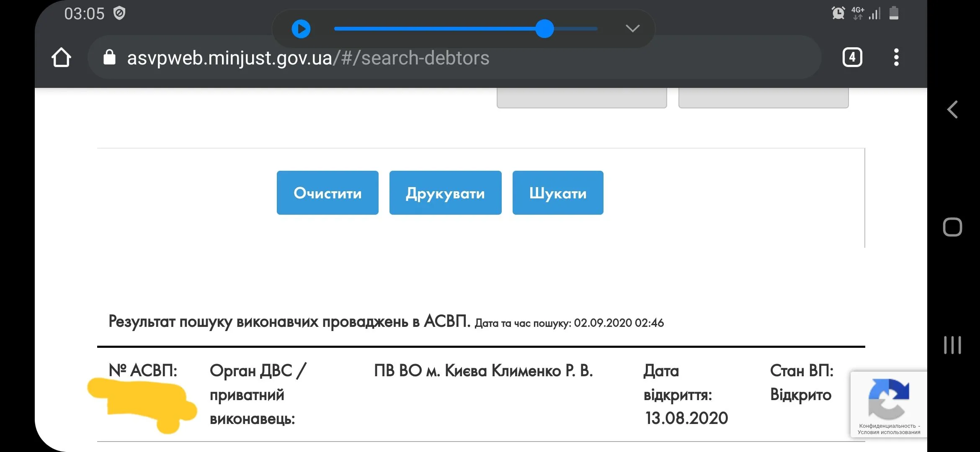This screenshot has height=452, width=980.
Task: Tap left grey input field above buttons
Action: (x=581, y=98)
